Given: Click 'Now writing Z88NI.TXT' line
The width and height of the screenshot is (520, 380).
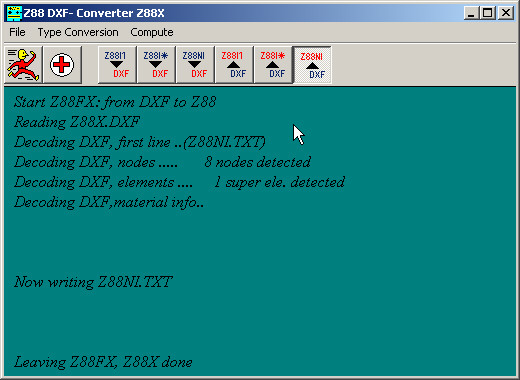Looking at the screenshot, I should [x=93, y=282].
